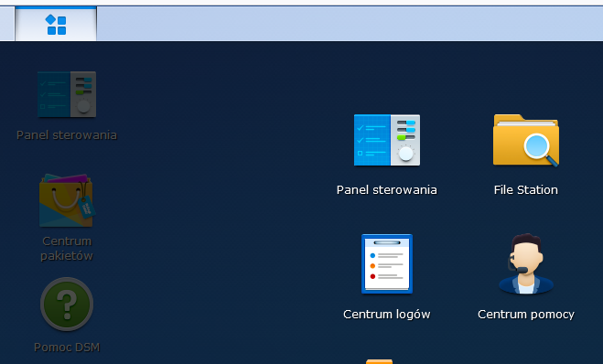Click the "Pomoc DSM" desktop label
Viewport: 603px width, 364px height.
point(67,348)
